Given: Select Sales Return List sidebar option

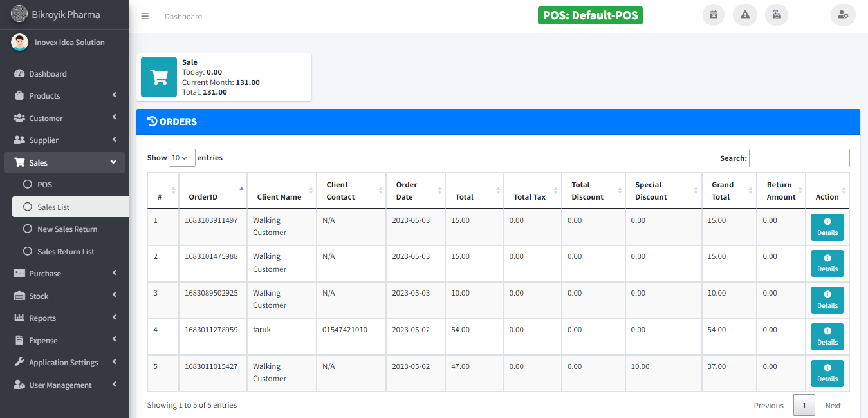Looking at the screenshot, I should 66,252.
